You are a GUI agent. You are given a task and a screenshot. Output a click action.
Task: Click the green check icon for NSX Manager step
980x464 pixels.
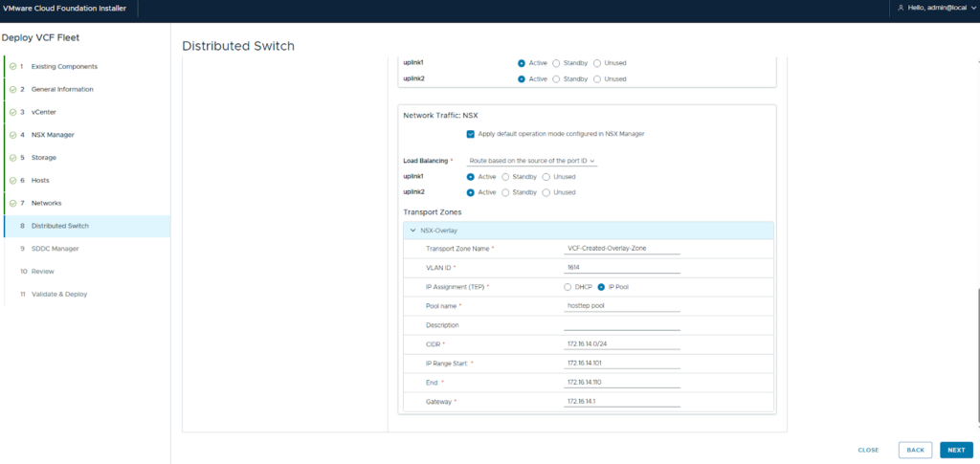click(13, 135)
